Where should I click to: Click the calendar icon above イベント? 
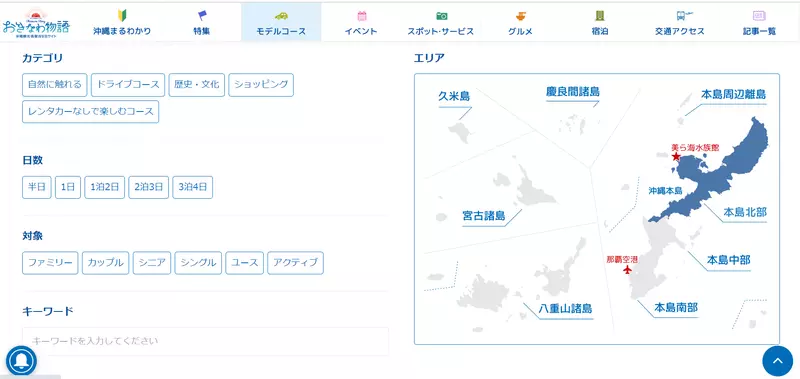(x=361, y=16)
